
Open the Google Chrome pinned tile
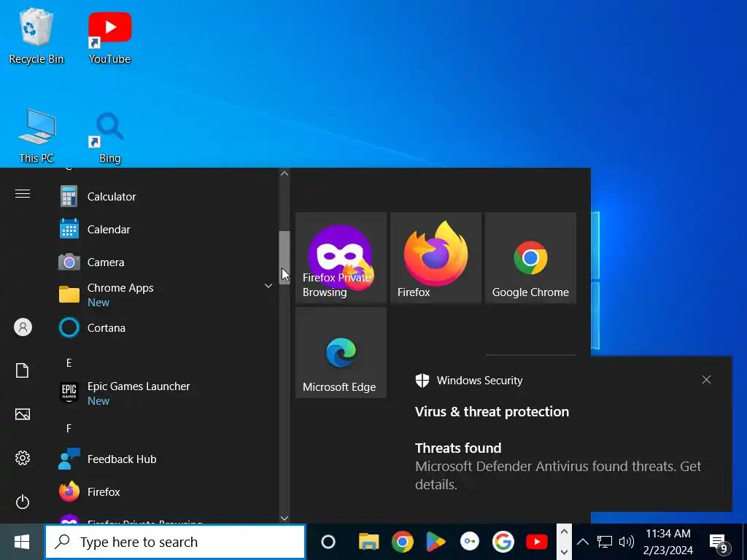click(530, 257)
